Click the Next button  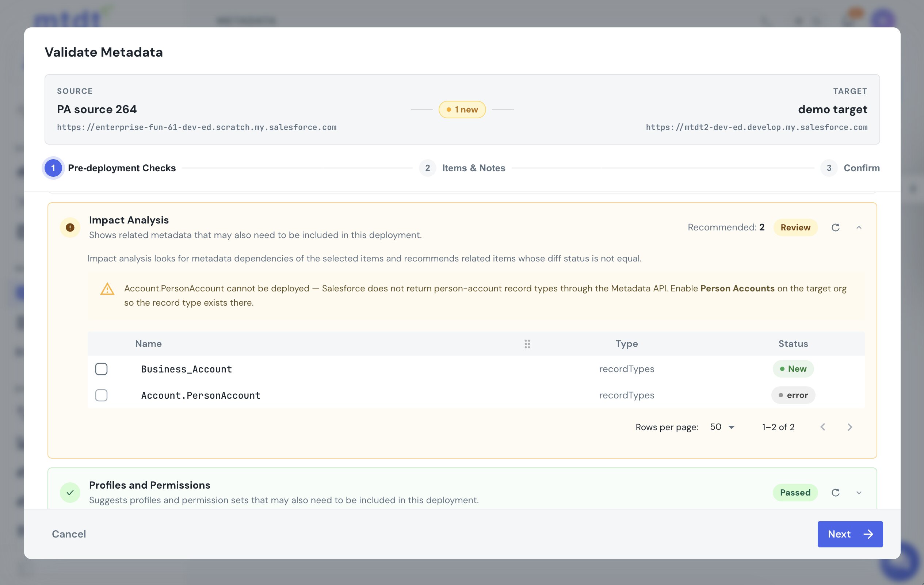(850, 534)
